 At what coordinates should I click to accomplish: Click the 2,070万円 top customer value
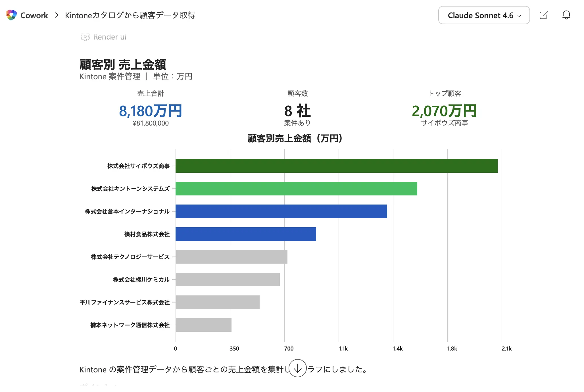click(x=445, y=111)
